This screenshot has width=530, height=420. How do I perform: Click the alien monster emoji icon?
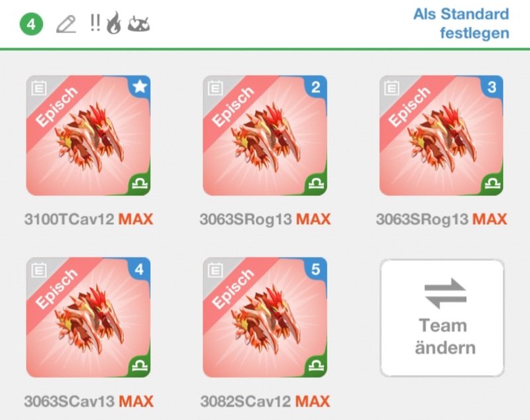tap(138, 24)
